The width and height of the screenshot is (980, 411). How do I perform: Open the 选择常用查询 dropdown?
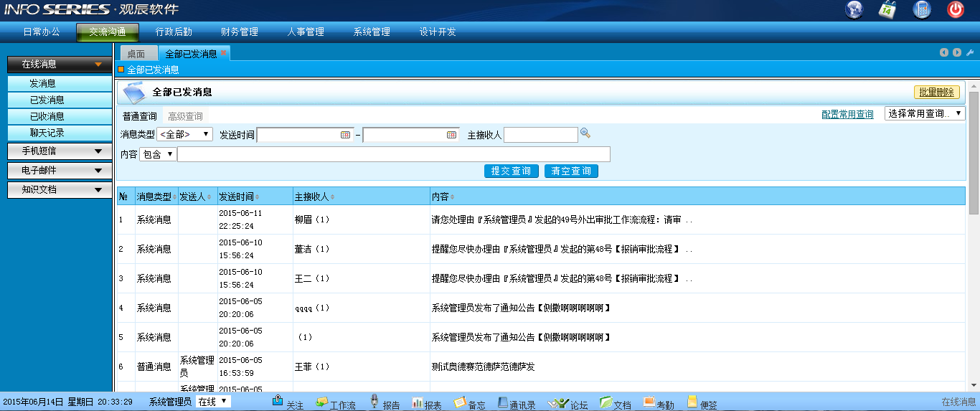click(925, 113)
